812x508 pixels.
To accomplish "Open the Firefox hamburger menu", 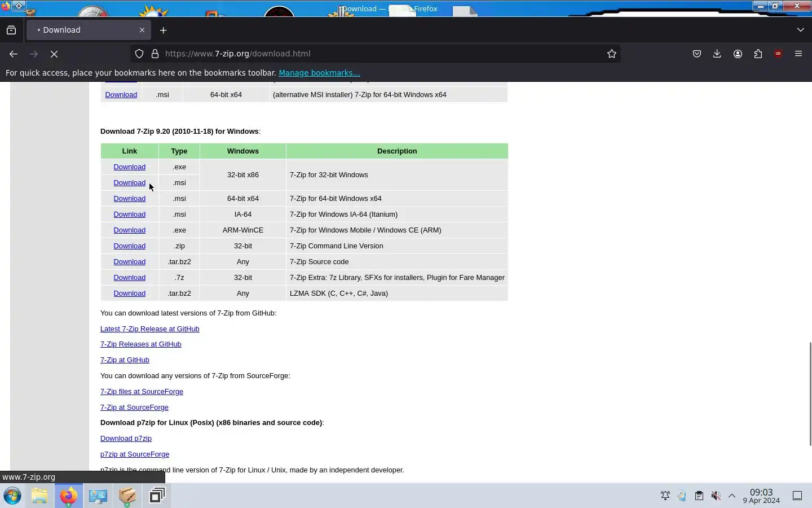I will click(798, 54).
